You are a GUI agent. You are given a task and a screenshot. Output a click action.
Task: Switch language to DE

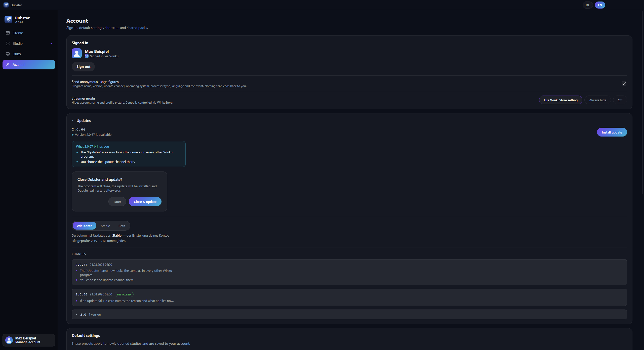pyautogui.click(x=588, y=5)
